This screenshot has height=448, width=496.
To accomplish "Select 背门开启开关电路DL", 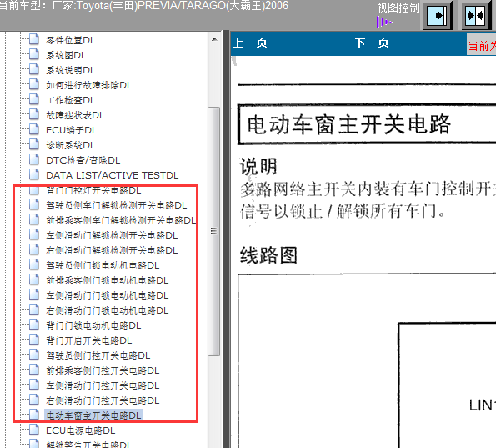I will (89, 340).
